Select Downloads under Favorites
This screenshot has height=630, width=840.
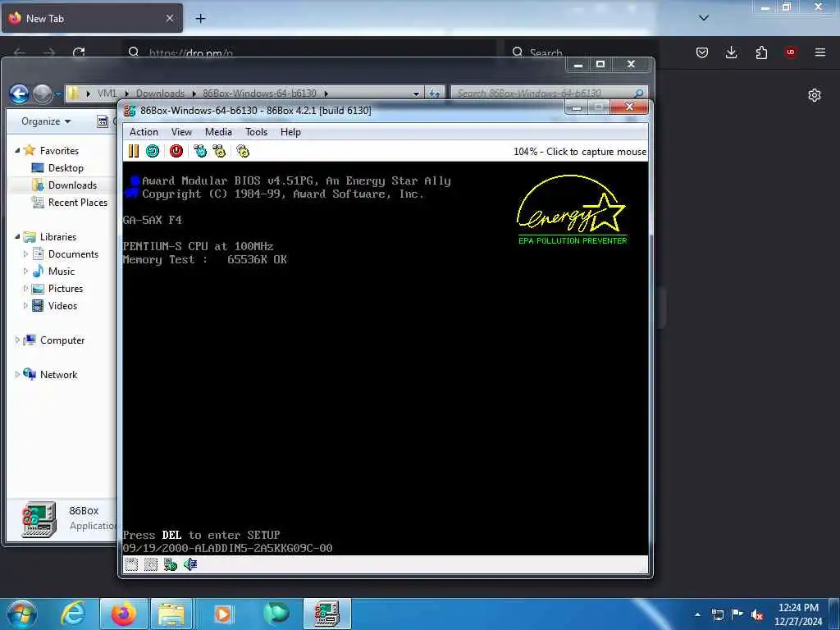pos(72,185)
